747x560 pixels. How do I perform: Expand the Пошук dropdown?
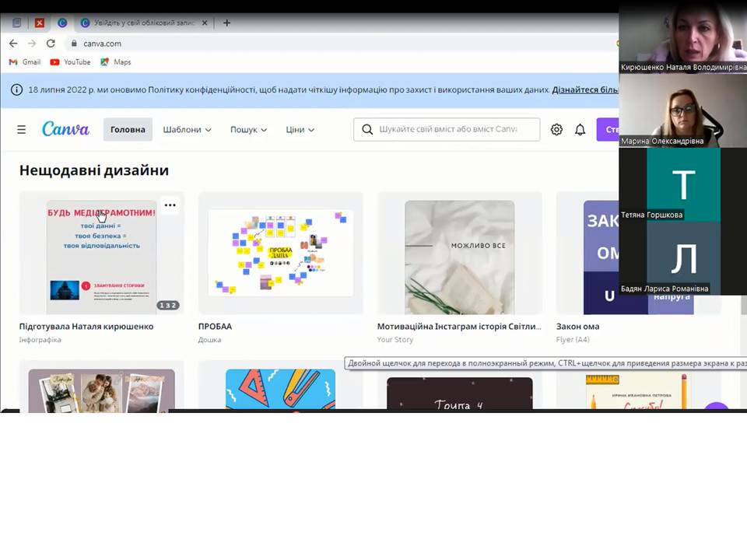[248, 130]
